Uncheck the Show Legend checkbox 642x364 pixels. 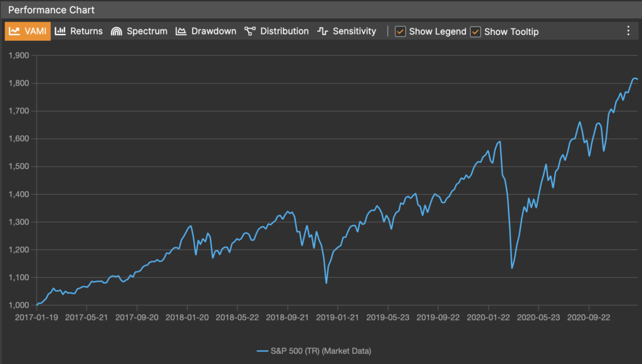[400, 31]
